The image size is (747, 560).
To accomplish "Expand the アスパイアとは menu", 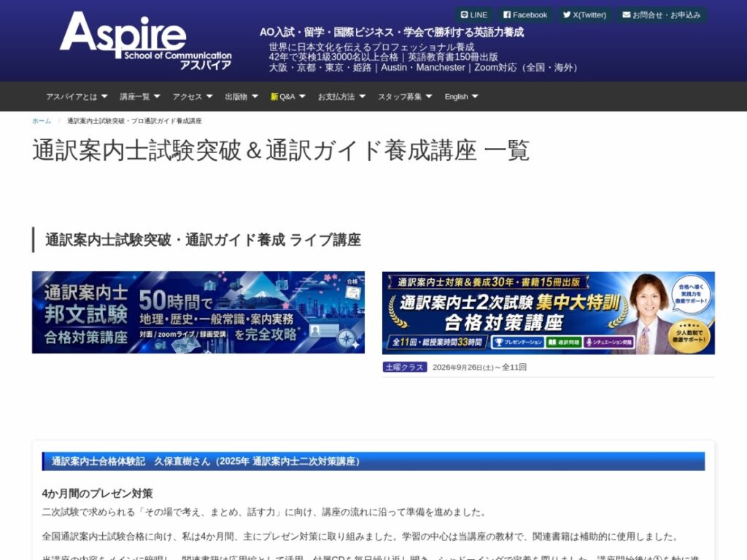I will coord(77,97).
